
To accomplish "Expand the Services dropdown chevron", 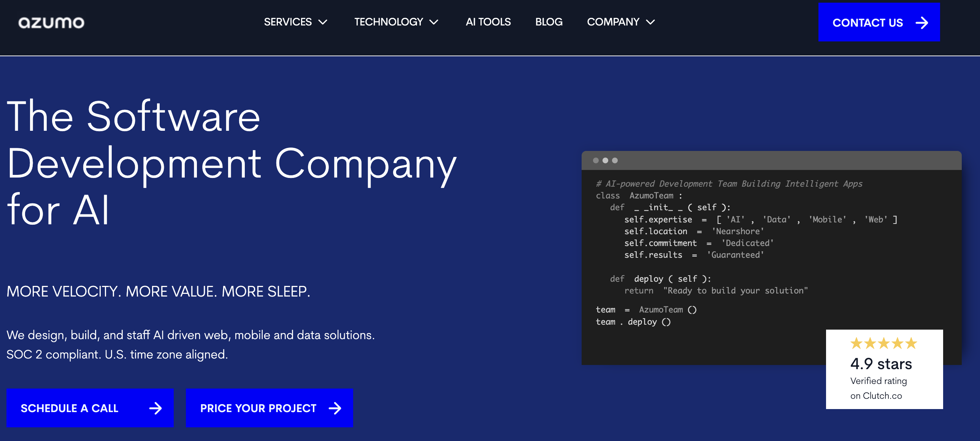I will 323,22.
